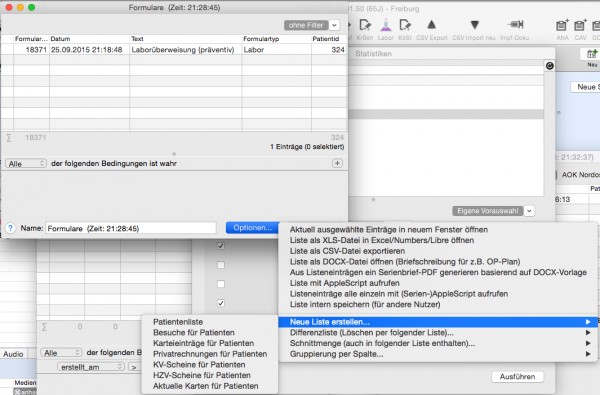Open the ANA clipboard icon
600x395 pixels.
(562, 25)
